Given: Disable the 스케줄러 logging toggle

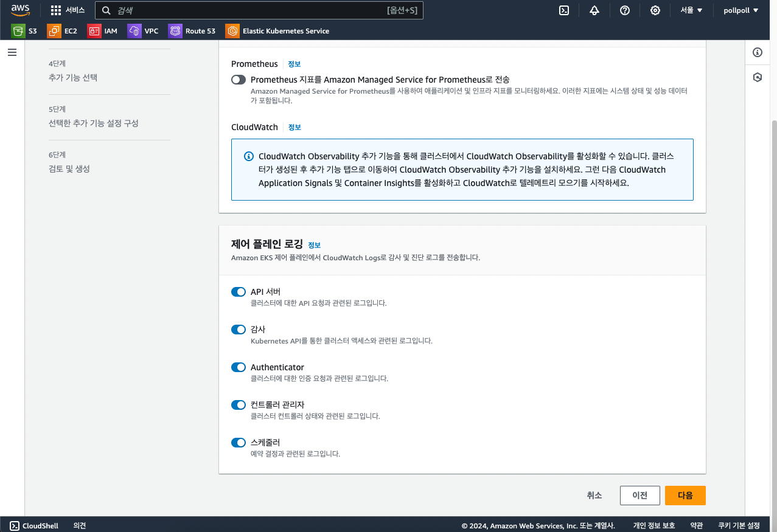Looking at the screenshot, I should 239,443.
